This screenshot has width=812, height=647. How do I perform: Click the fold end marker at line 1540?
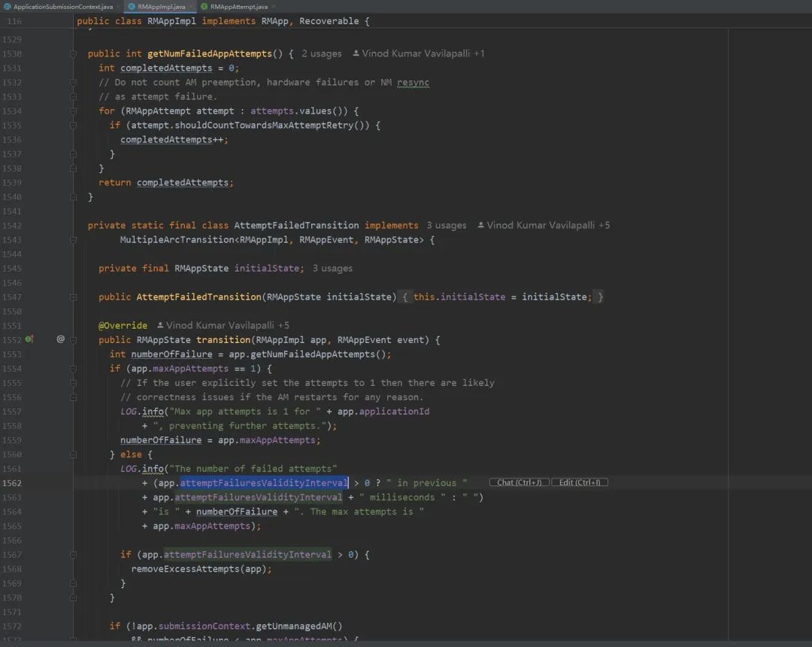(73, 197)
